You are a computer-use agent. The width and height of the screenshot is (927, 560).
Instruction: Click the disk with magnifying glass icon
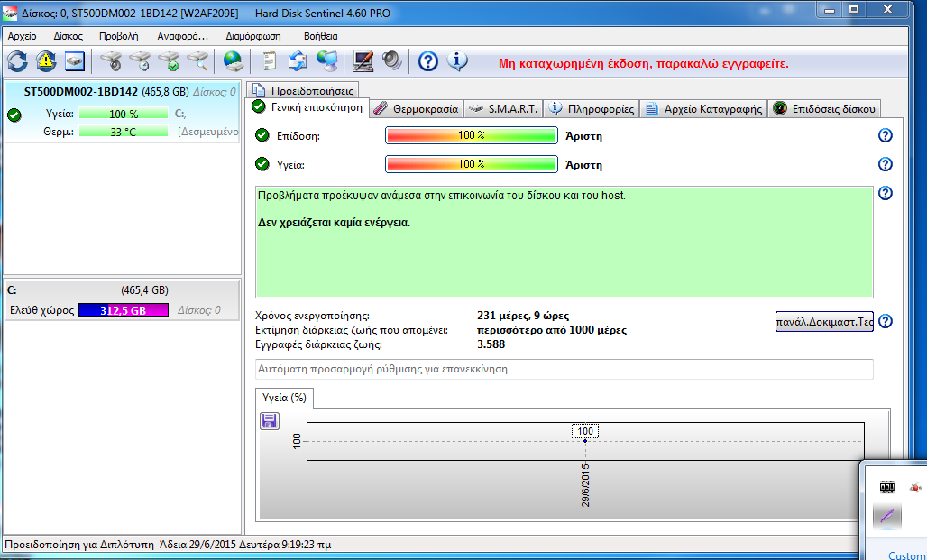[198, 61]
